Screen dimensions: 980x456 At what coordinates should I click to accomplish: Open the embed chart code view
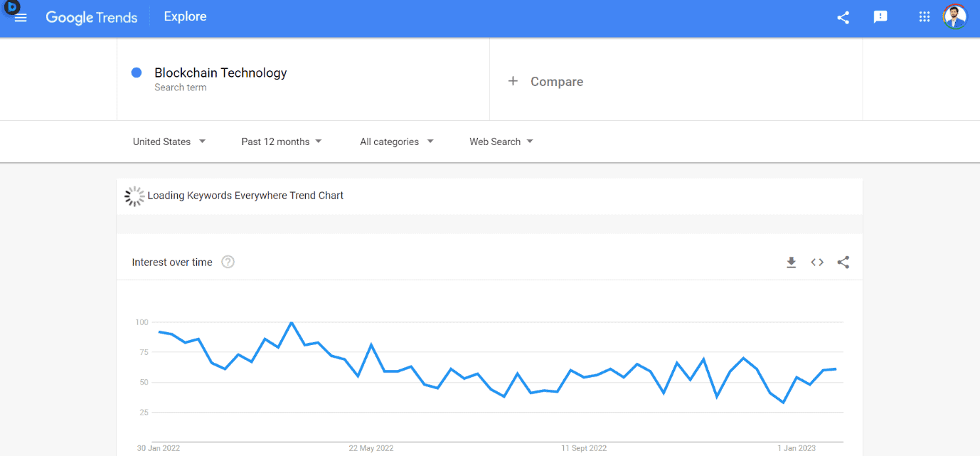817,263
